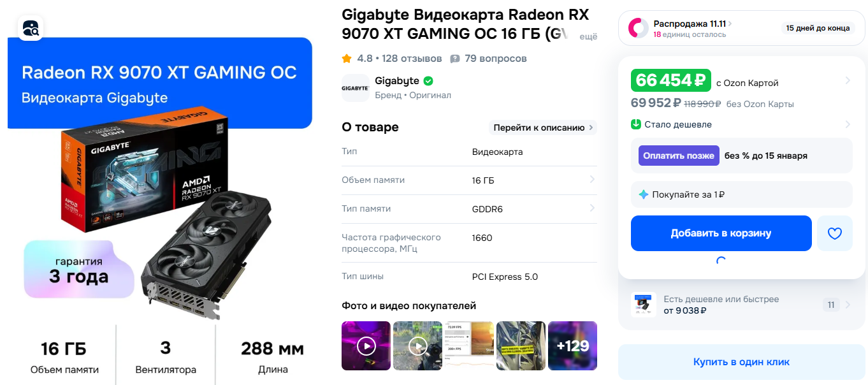868x385 pixels.
Task: Play the second customer video thumbnail
Action: 418,345
